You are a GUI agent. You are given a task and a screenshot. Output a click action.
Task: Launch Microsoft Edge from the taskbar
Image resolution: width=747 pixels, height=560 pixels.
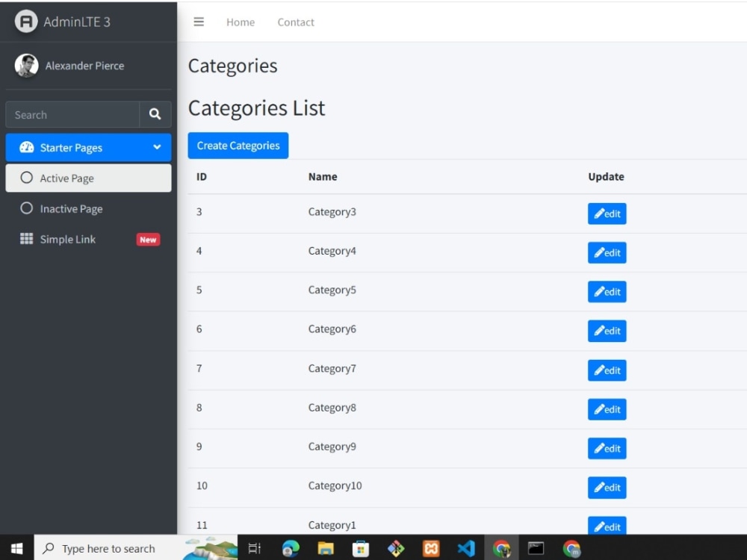291,549
